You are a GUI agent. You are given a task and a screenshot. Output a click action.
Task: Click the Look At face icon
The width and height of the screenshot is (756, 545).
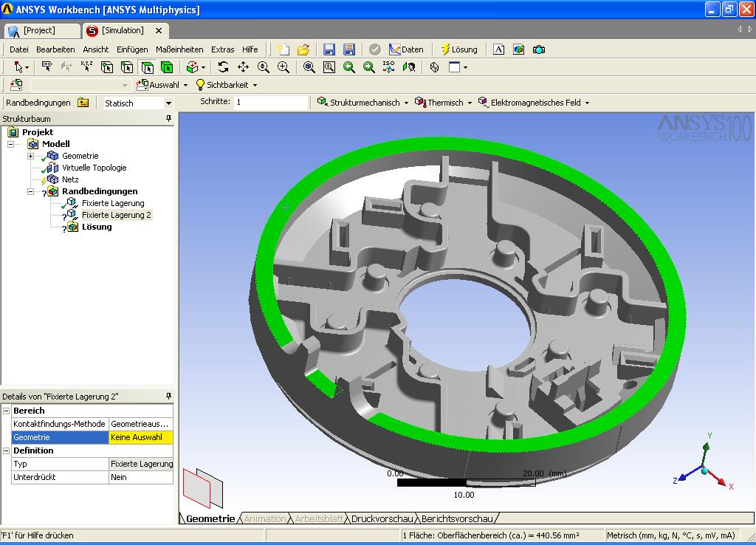[409, 67]
